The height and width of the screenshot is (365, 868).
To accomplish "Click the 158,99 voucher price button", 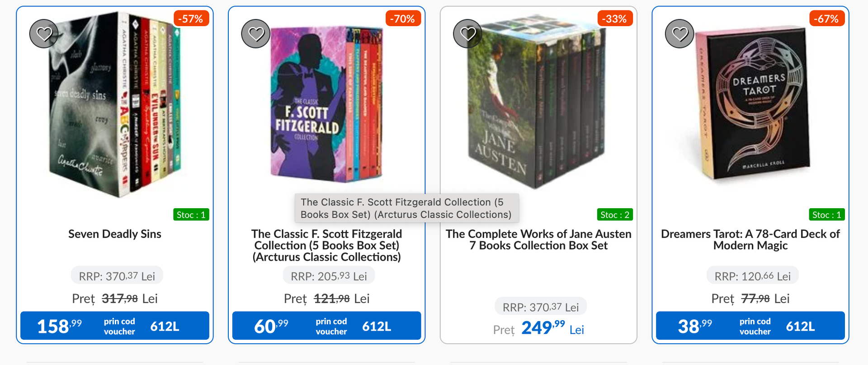I will point(115,326).
